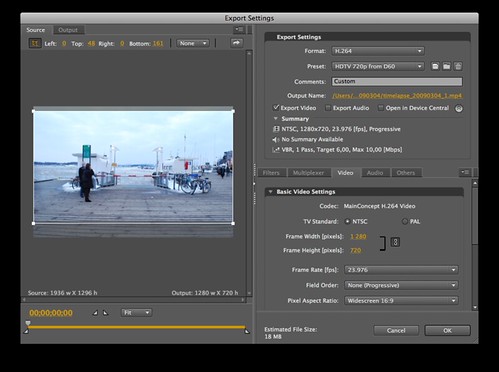The height and width of the screenshot is (372, 499).
Task: Click the Cancel button
Action: [396, 330]
